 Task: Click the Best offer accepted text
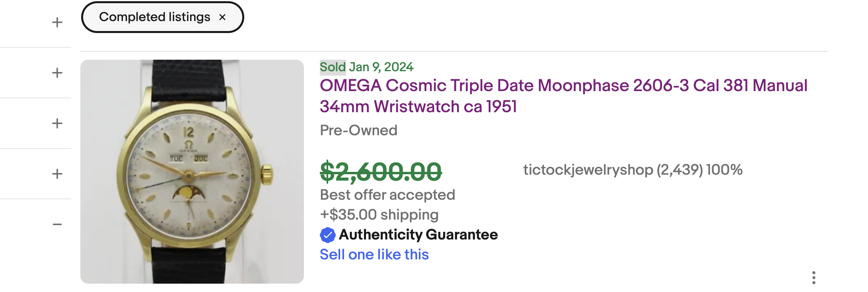(387, 195)
